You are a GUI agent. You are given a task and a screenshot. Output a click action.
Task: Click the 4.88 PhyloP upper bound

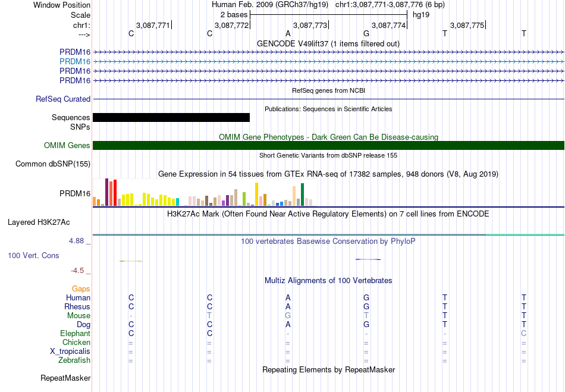point(76,241)
